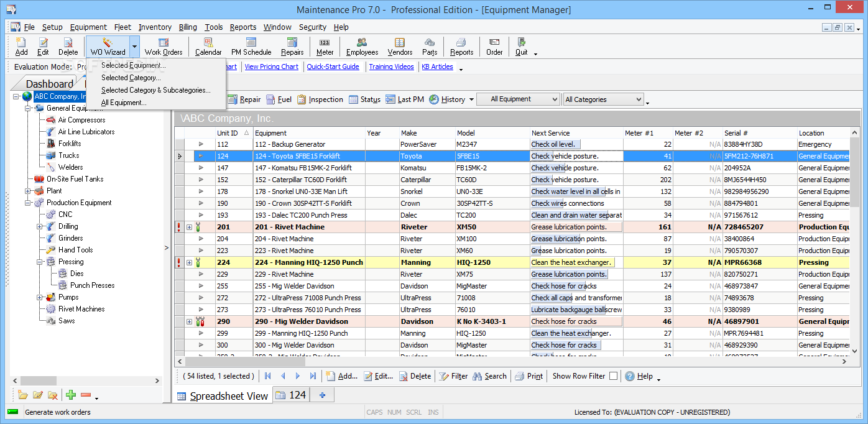Click the red minus icon under the tree

click(86, 395)
